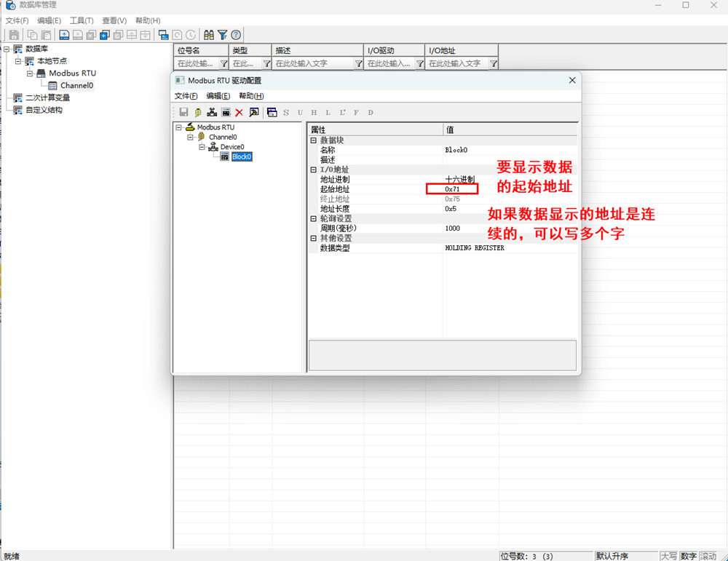Click the copy icon in the main toolbar
Screen dimensions: 728x561
tap(33, 35)
